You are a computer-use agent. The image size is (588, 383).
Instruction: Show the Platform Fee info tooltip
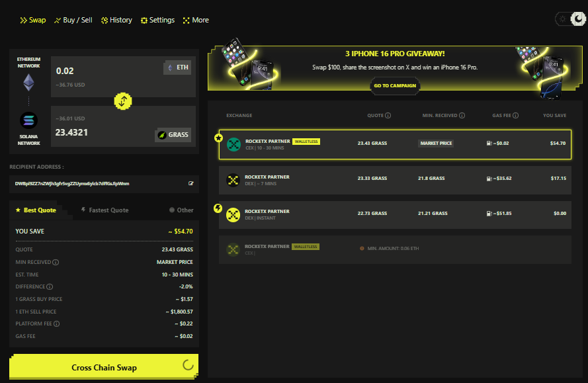coord(57,323)
